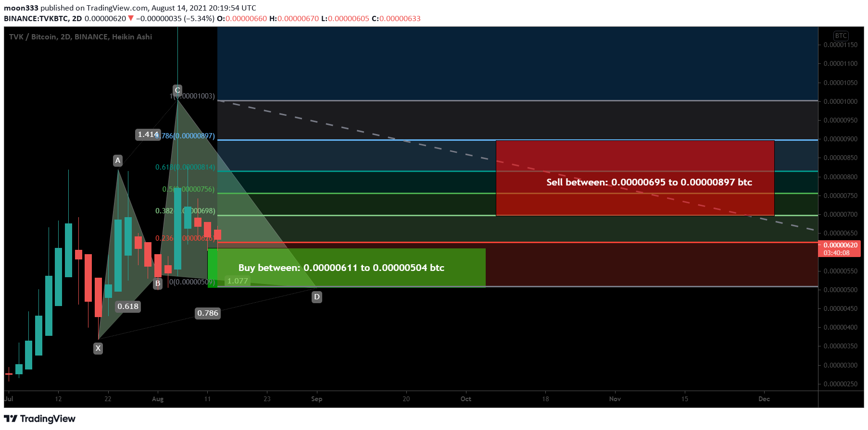Click the High value H:0.00000670

(294, 19)
